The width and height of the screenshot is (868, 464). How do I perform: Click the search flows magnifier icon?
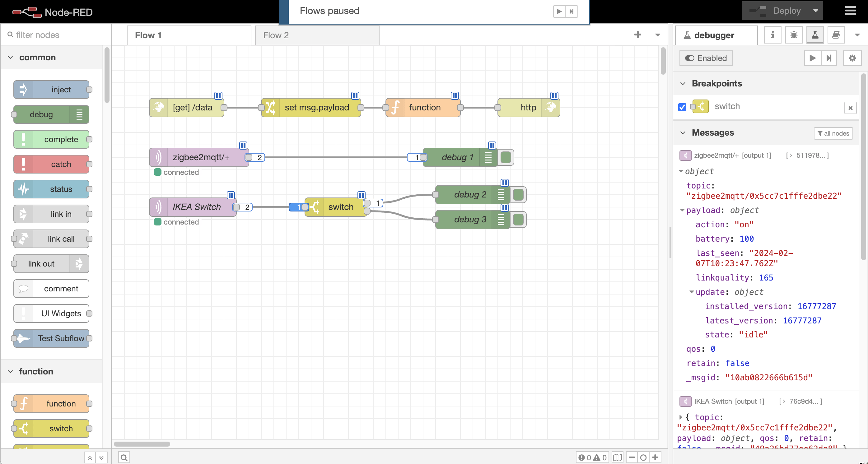[x=124, y=457]
